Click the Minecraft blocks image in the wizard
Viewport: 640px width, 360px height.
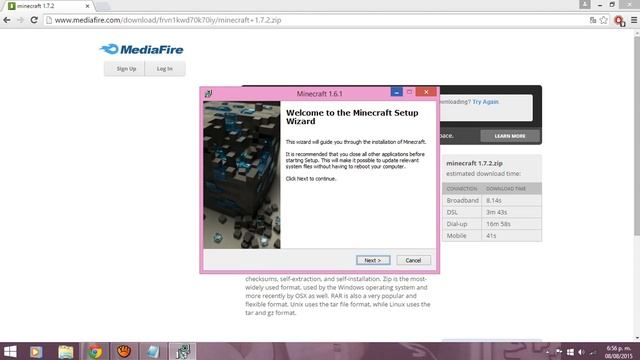point(242,175)
